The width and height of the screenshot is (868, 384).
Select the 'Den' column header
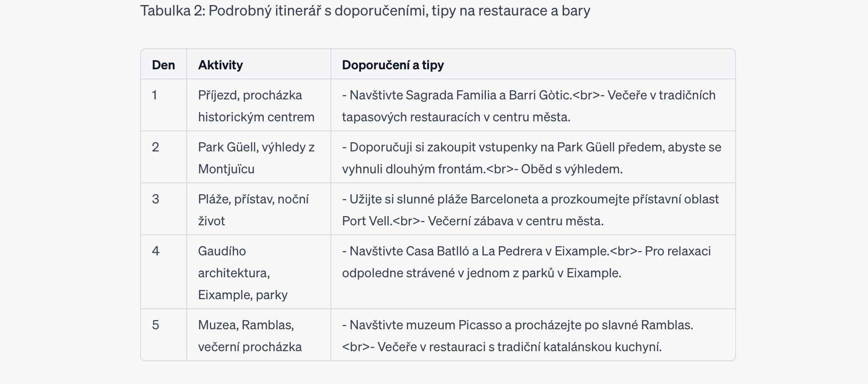point(163,65)
